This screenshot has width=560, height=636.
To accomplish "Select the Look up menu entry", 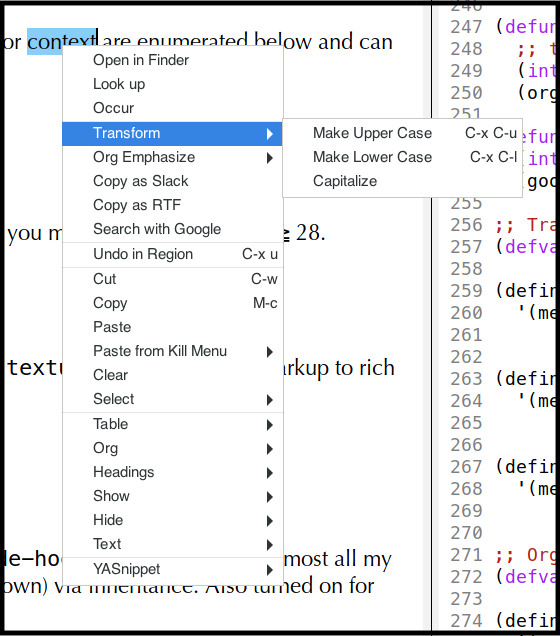I will (172, 84).
